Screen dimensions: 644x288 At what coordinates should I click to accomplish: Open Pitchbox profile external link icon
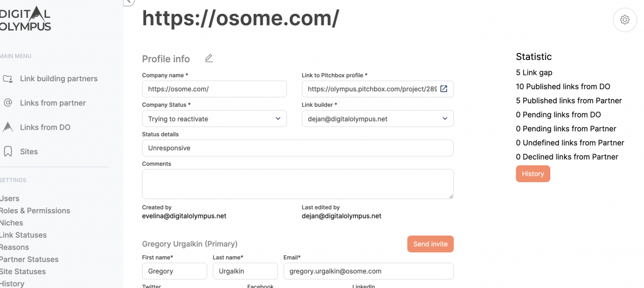click(x=443, y=89)
